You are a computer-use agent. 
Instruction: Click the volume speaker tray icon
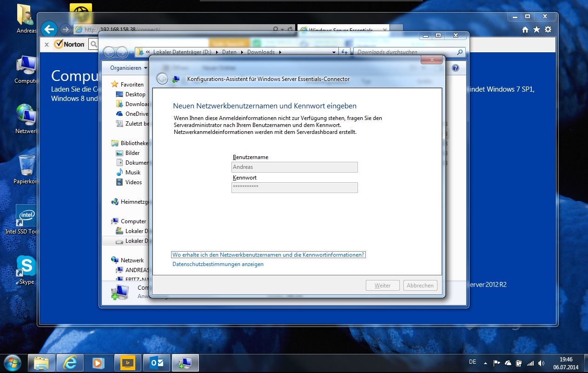click(541, 363)
